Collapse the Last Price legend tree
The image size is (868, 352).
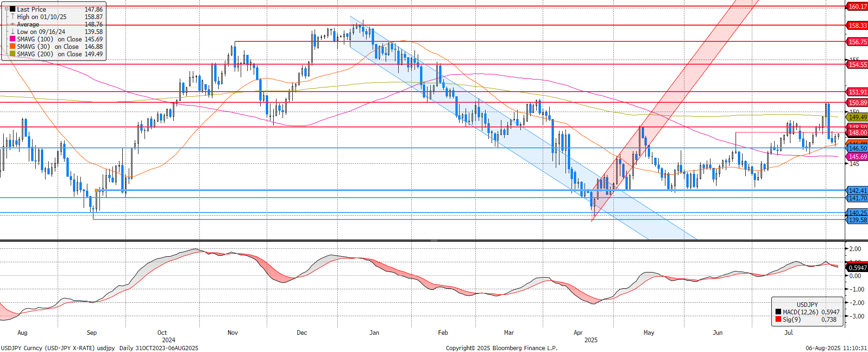(7, 9)
